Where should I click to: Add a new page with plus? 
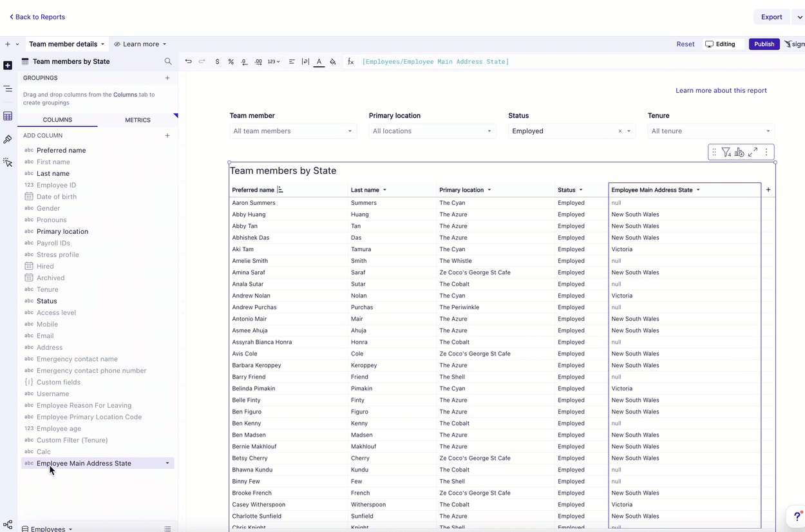(x=8, y=44)
